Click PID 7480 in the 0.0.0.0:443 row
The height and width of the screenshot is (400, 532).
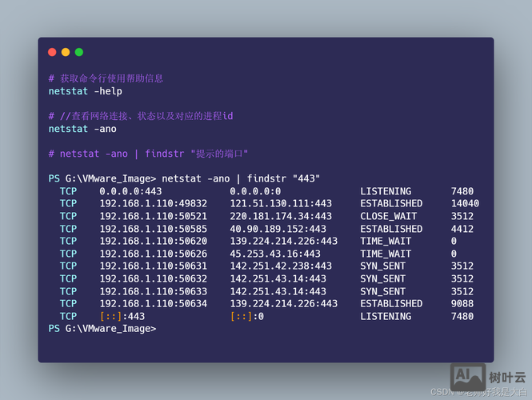click(462, 191)
